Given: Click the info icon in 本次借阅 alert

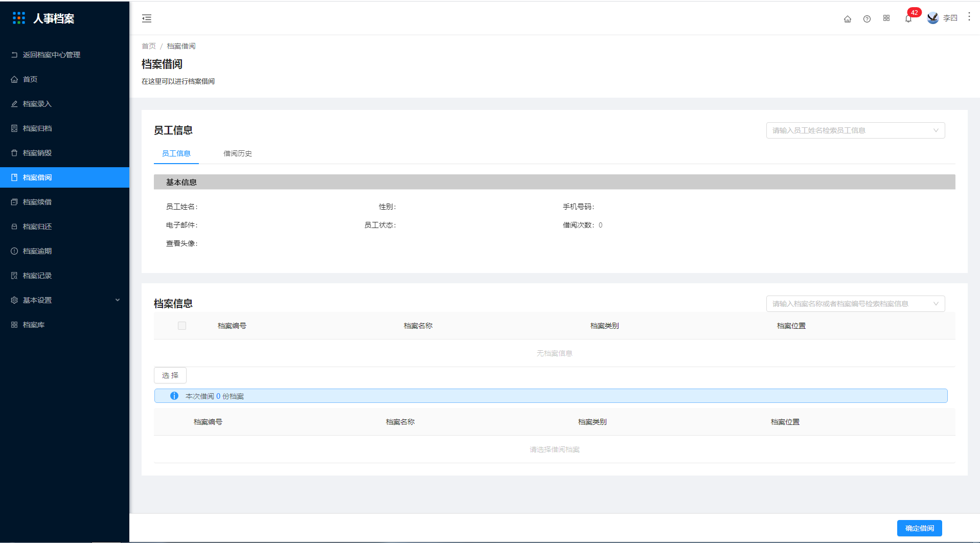Looking at the screenshot, I should tap(174, 396).
